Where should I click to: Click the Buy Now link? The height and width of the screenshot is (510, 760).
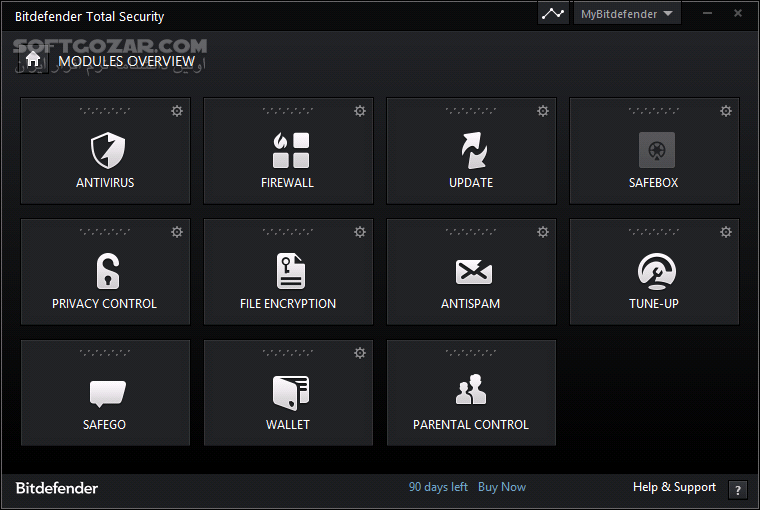(502, 487)
